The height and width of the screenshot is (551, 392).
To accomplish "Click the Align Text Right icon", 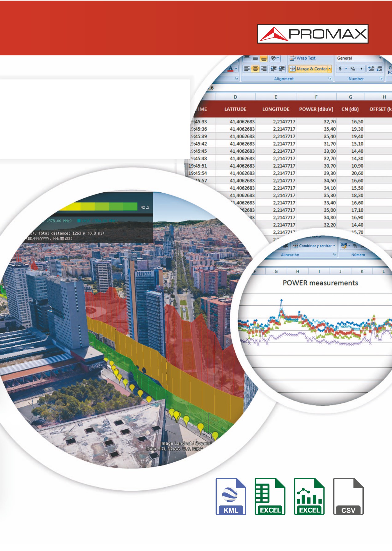I will pyautogui.click(x=264, y=69).
